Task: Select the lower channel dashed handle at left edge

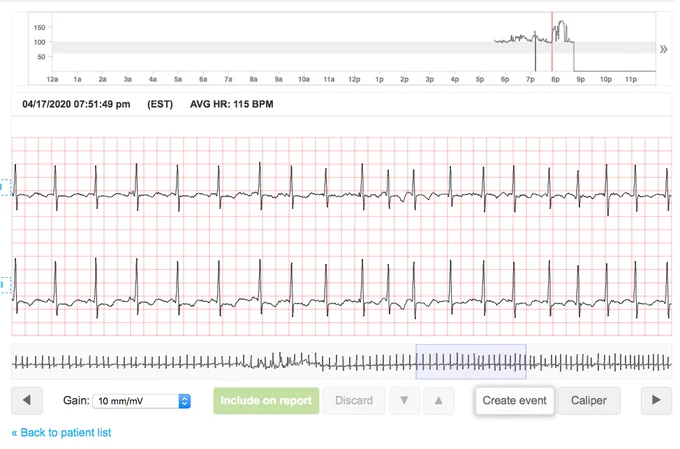Action: [6, 285]
